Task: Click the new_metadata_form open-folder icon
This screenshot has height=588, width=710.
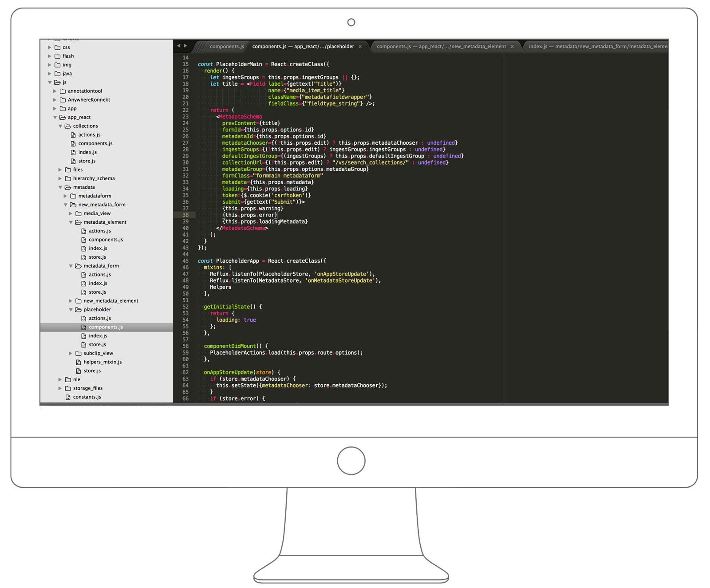Action: (x=73, y=205)
